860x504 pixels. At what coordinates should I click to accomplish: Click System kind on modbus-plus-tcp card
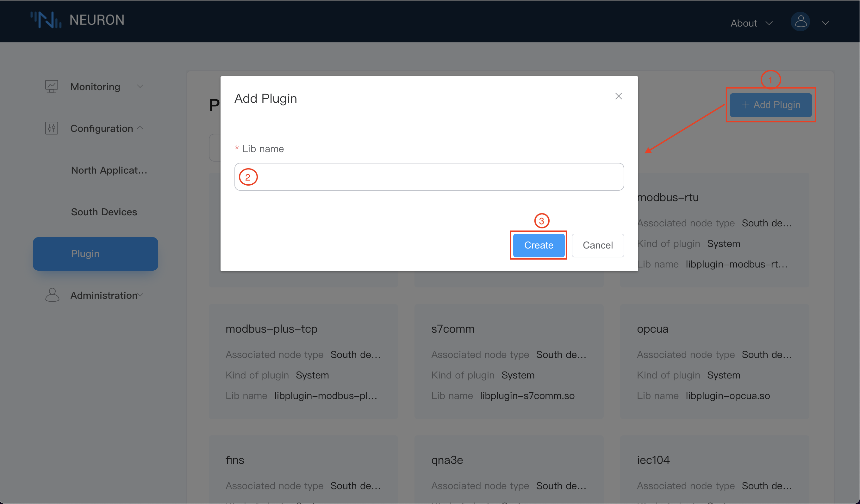[312, 375]
